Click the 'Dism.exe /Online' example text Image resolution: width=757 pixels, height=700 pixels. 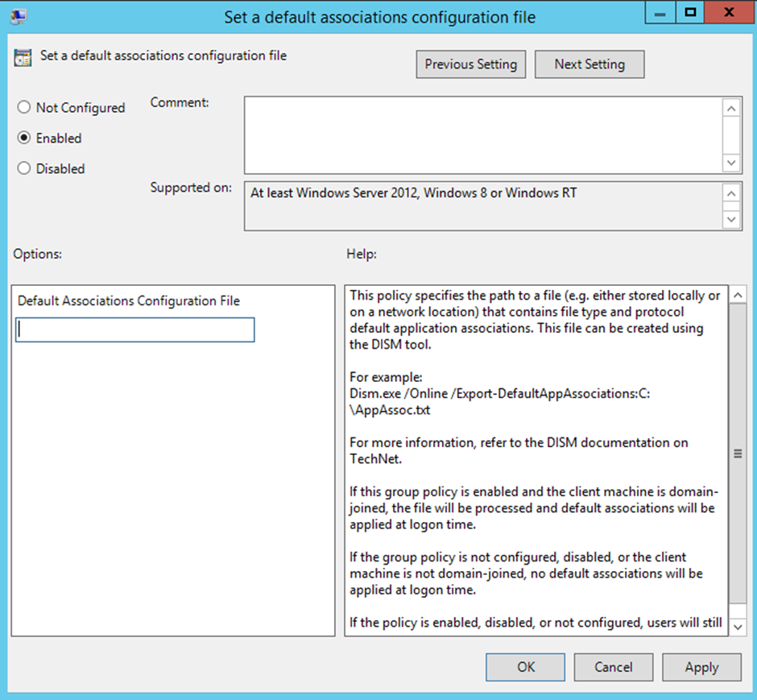click(x=499, y=402)
